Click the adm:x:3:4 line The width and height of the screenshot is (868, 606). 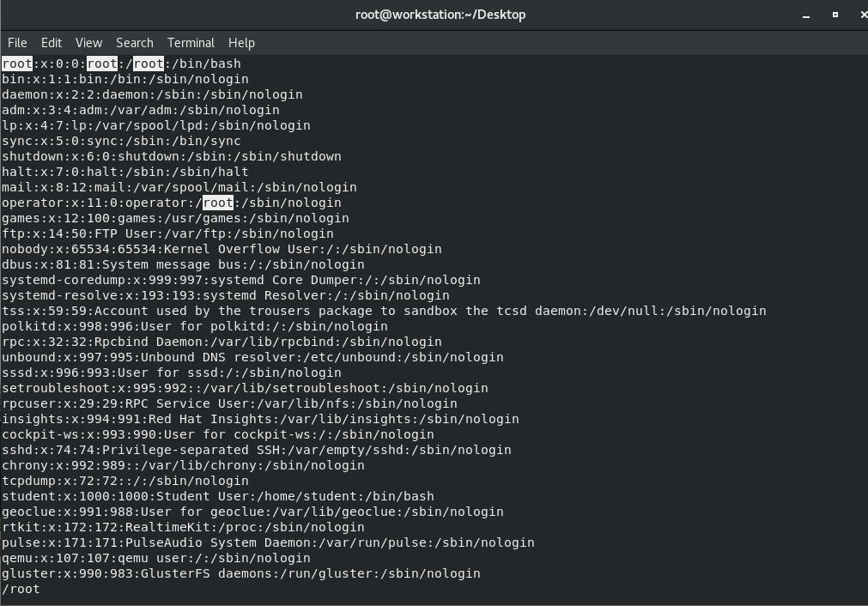(141, 110)
